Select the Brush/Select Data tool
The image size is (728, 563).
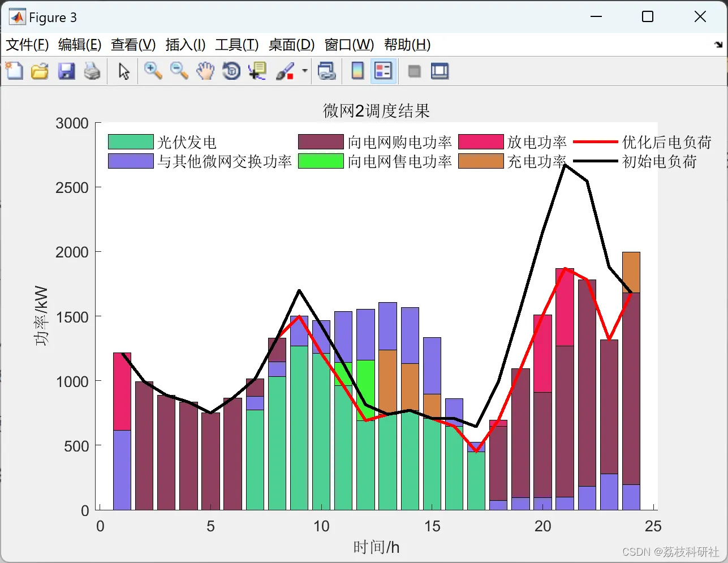(x=285, y=71)
